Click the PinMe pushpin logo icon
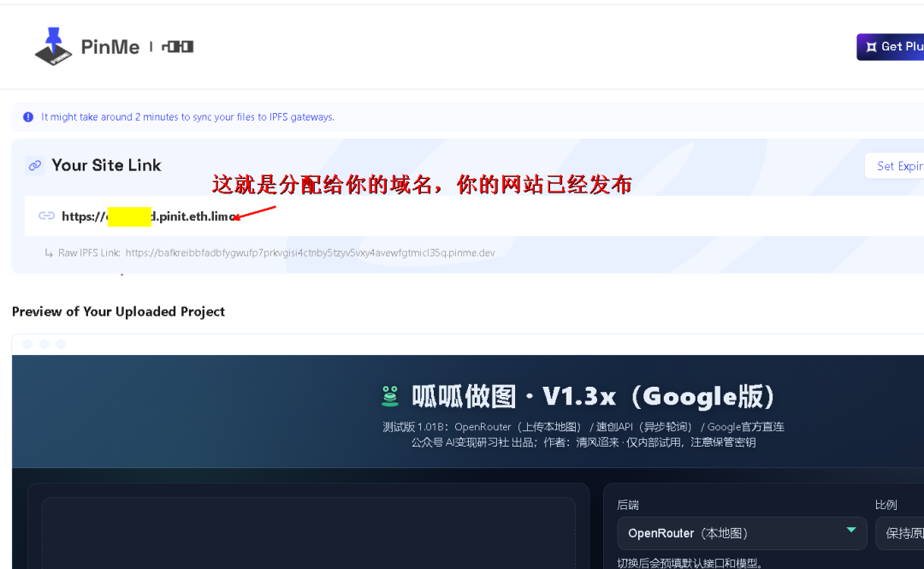Viewport: 924px width, 569px height. (53, 46)
